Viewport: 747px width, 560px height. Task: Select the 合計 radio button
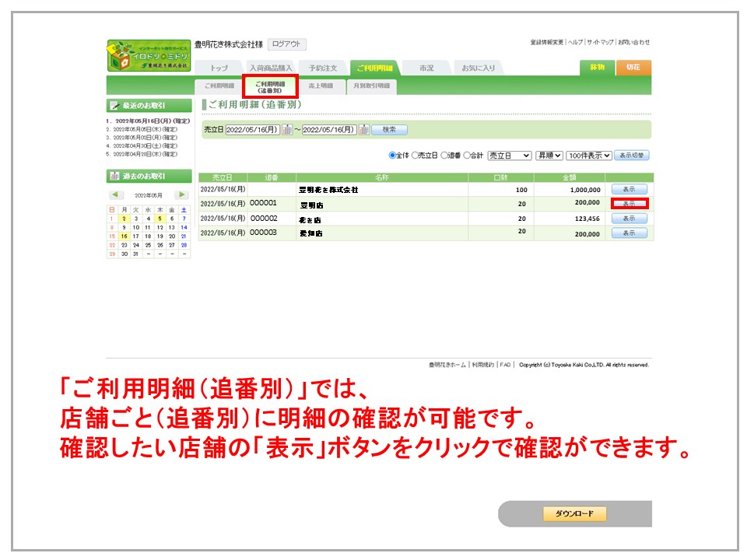467,156
